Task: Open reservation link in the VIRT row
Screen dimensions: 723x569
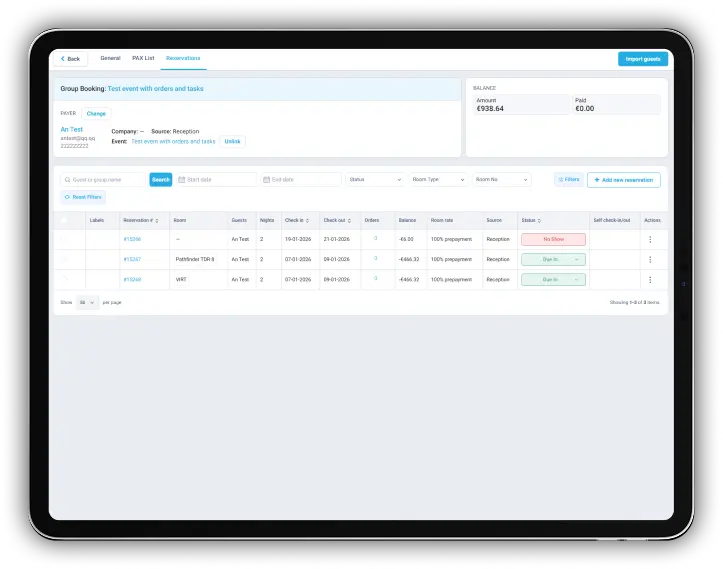Action: click(x=132, y=279)
